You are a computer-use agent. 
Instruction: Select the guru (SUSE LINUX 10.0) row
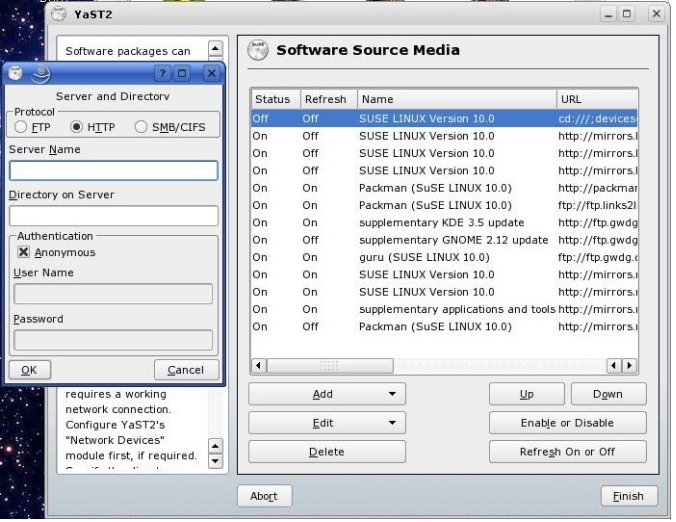pos(444,257)
